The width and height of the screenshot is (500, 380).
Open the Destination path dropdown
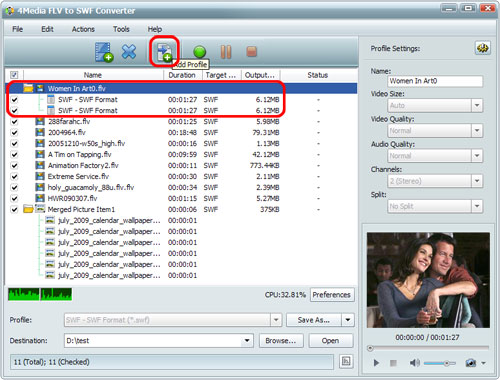247,341
